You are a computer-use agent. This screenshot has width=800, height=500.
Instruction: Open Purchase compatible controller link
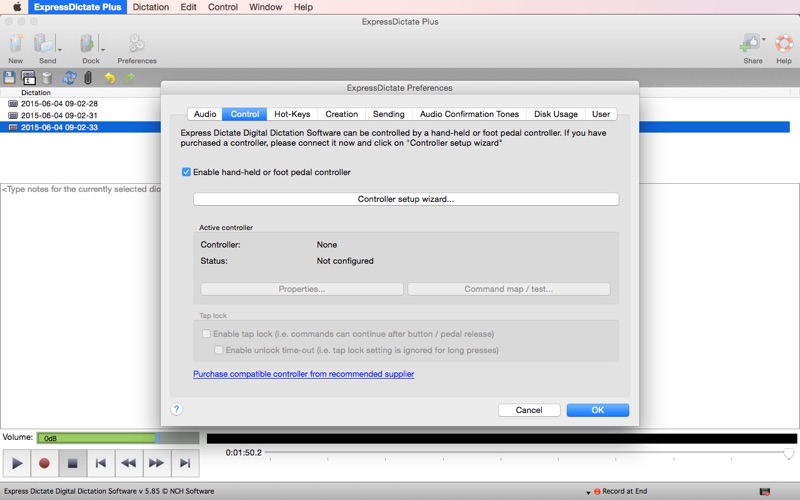tap(303, 374)
